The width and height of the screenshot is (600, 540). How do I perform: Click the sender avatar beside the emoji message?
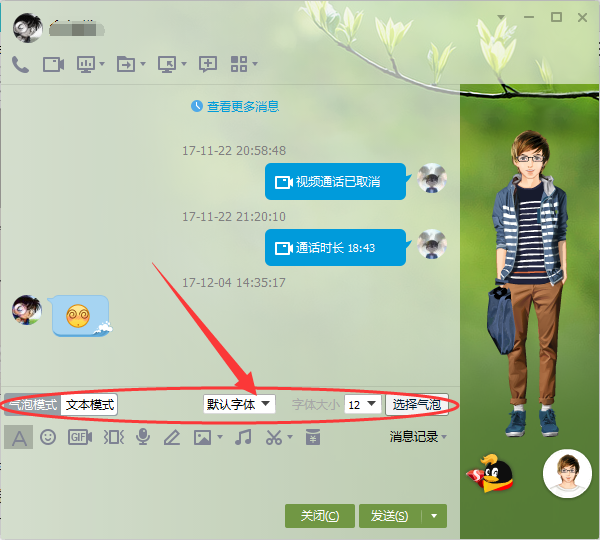pyautogui.click(x=27, y=310)
